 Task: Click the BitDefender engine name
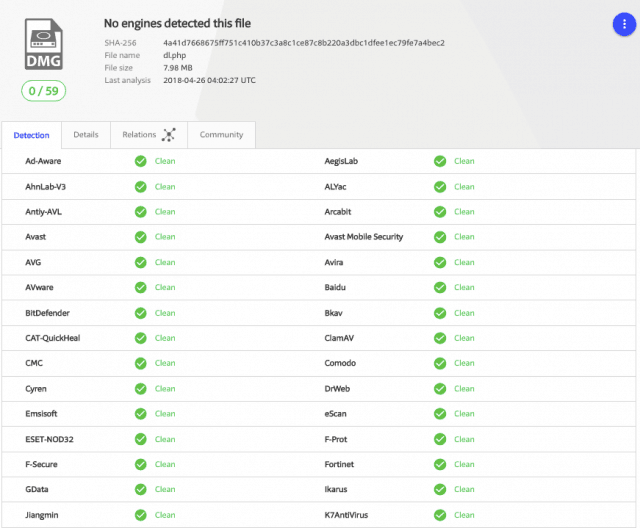pyautogui.click(x=47, y=313)
